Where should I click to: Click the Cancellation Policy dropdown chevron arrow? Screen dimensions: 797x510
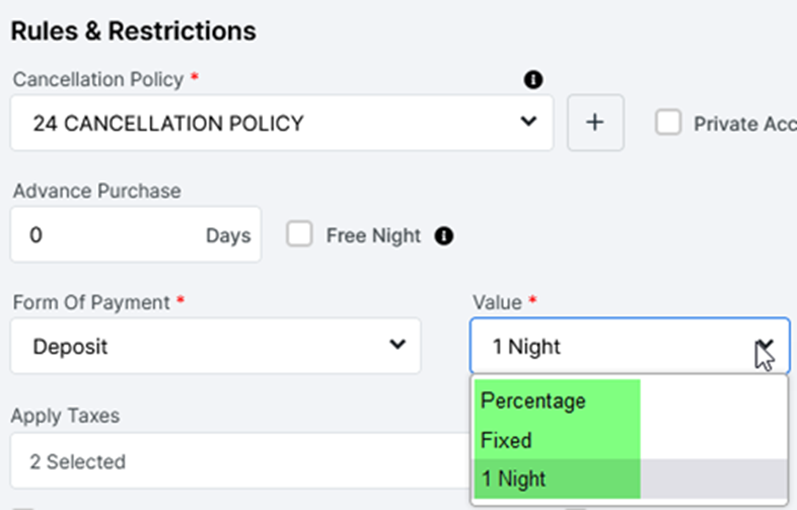[529, 122]
